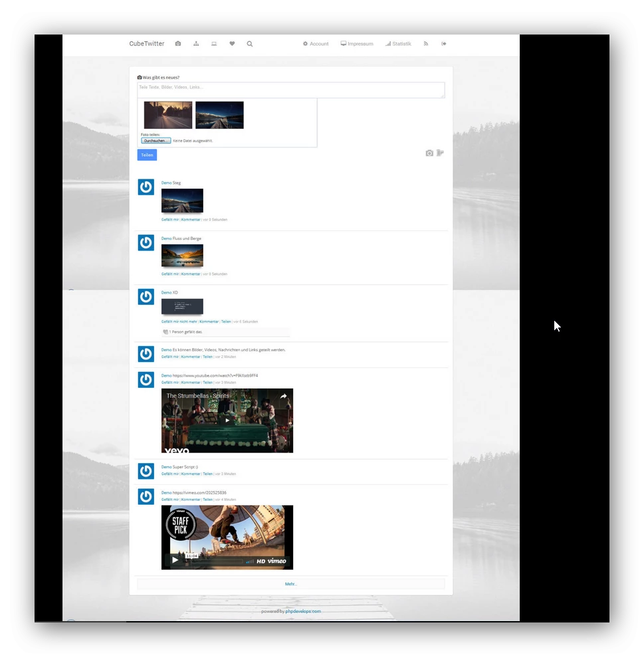Focus the Was gibt es neues text field
The image size is (644, 657).
[291, 90]
